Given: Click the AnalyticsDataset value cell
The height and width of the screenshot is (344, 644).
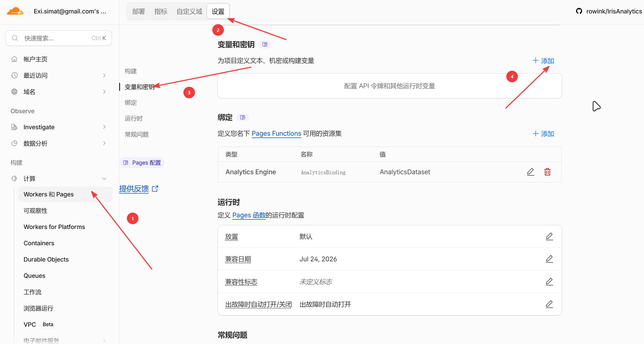Looking at the screenshot, I should coord(405,172).
